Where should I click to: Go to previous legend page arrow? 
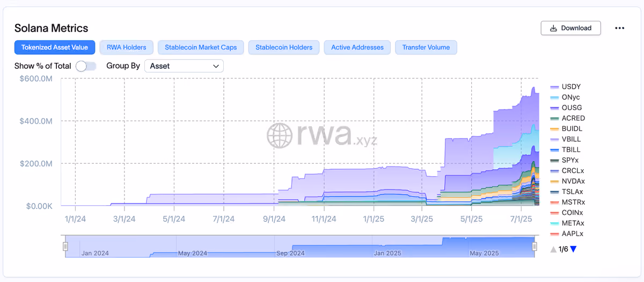pyautogui.click(x=553, y=249)
